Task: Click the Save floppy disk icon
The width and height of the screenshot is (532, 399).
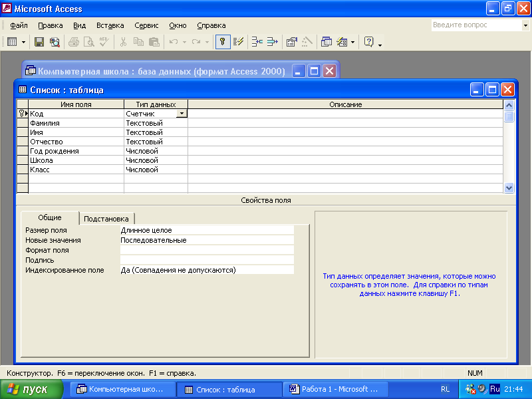Action: tap(39, 42)
